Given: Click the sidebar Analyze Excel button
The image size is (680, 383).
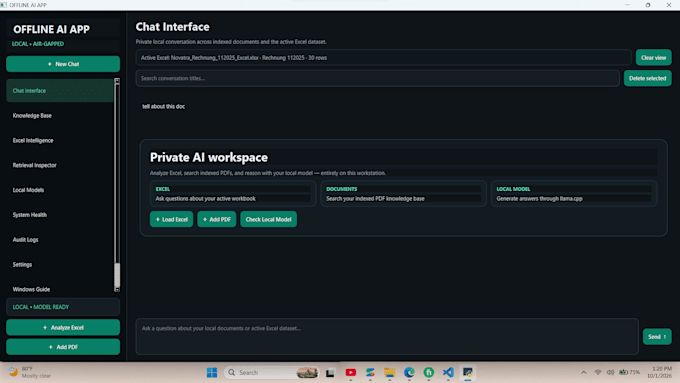Looking at the screenshot, I should [63, 327].
